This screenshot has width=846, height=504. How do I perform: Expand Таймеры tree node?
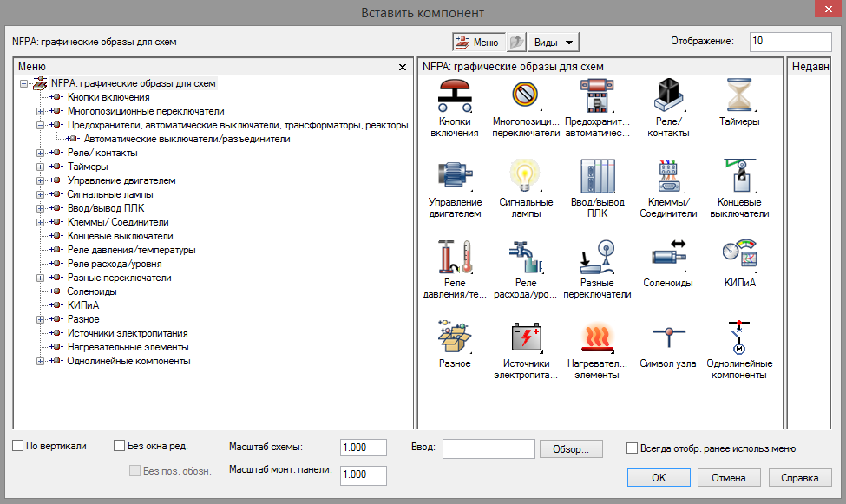pyautogui.click(x=40, y=167)
